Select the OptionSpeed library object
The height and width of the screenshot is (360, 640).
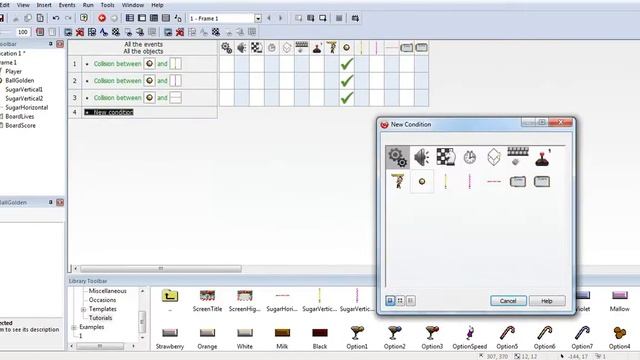470,338
